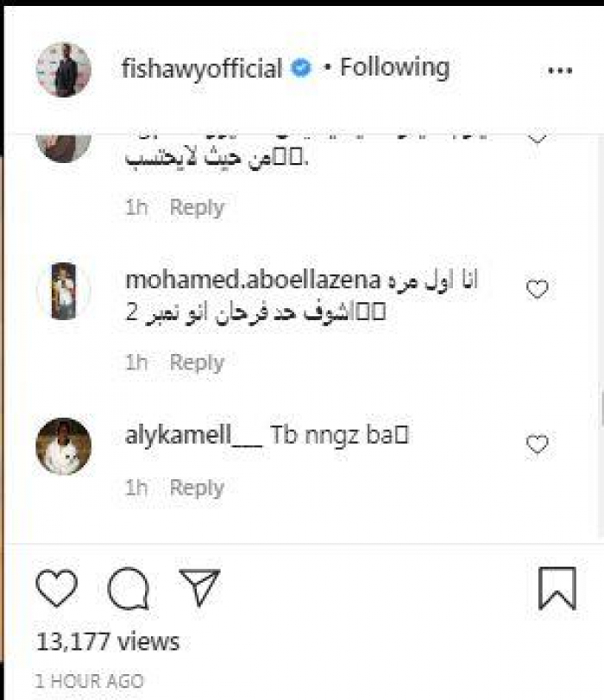Open mohamed.aboellazena's avatar
This screenshot has width=604, height=700.
pos(63,291)
